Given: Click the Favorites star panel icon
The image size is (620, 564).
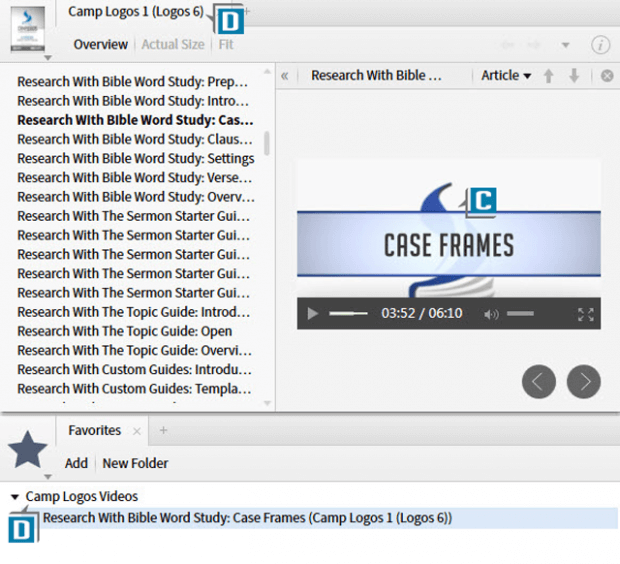Looking at the screenshot, I should coord(28,451).
